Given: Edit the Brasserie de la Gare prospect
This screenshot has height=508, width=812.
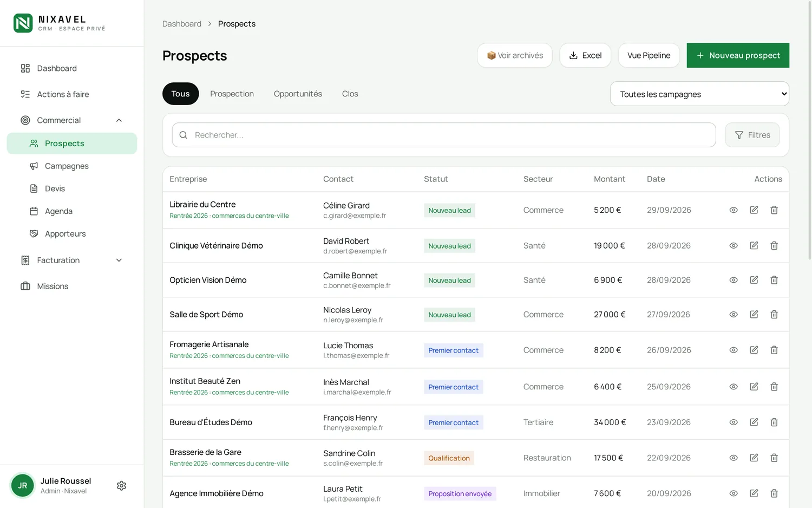Looking at the screenshot, I should [x=754, y=458].
